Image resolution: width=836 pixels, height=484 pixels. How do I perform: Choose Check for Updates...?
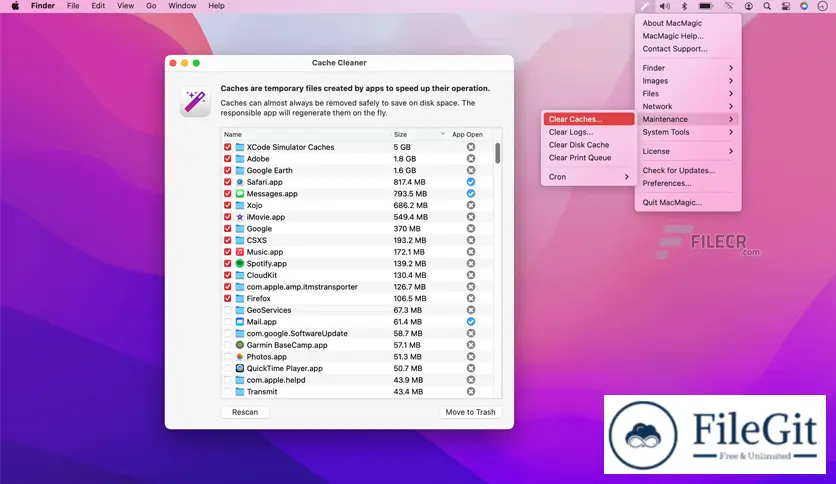688,170
